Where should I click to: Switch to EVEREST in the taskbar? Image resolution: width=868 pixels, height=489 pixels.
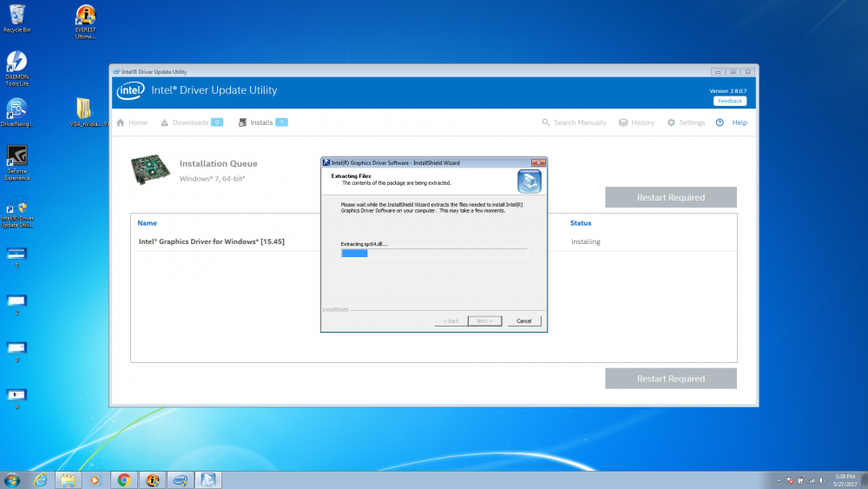click(152, 479)
